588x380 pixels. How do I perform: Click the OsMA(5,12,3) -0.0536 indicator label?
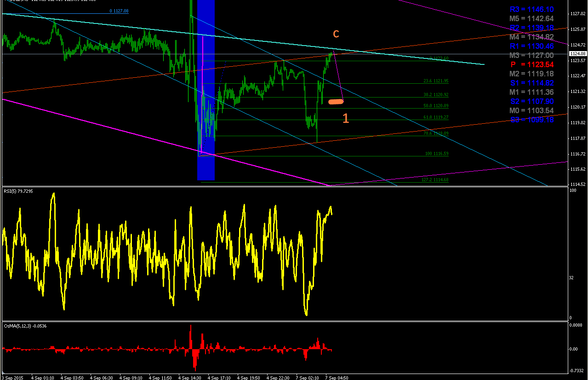click(25, 326)
